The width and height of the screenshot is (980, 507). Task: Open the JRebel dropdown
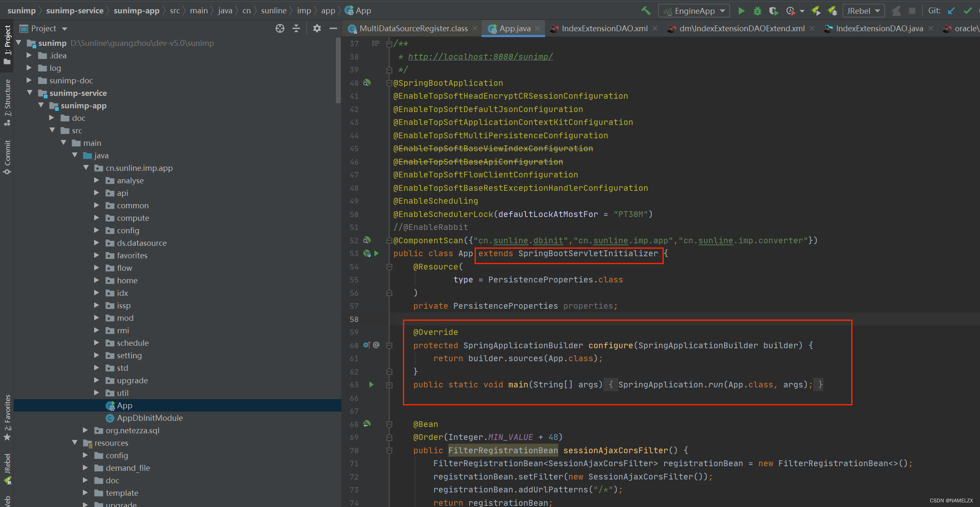tap(863, 11)
